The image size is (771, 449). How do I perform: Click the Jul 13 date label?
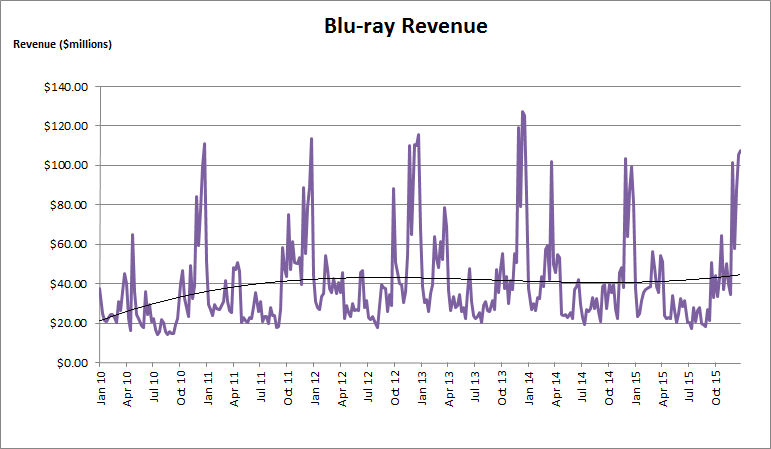pyautogui.click(x=475, y=387)
